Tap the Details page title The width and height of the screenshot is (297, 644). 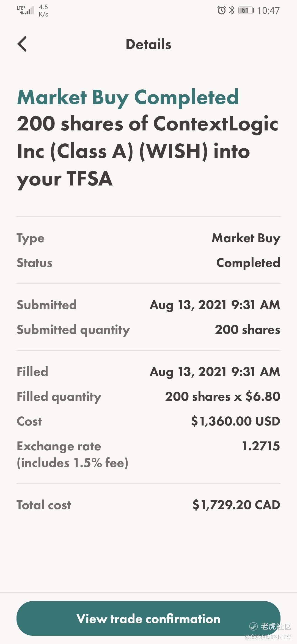pyautogui.click(x=148, y=44)
